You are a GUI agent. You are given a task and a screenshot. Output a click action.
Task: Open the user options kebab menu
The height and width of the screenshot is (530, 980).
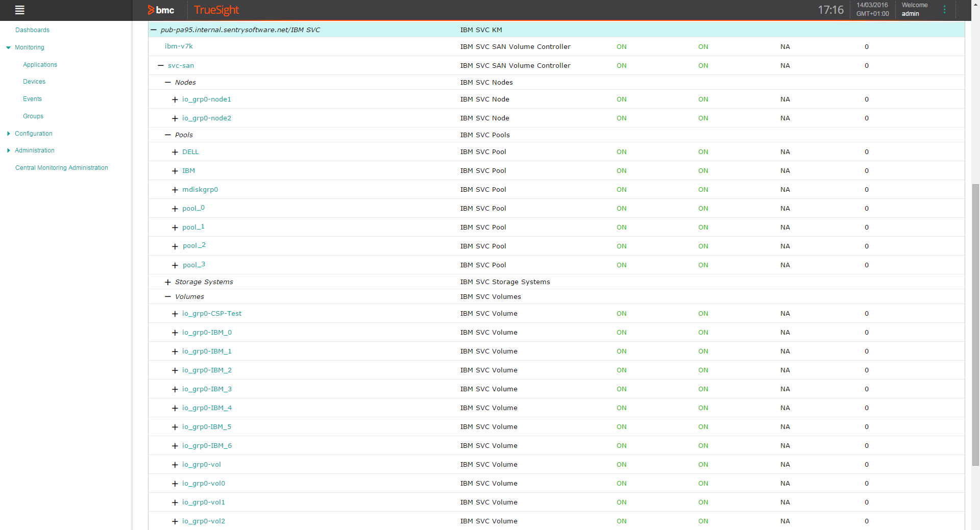coord(944,10)
